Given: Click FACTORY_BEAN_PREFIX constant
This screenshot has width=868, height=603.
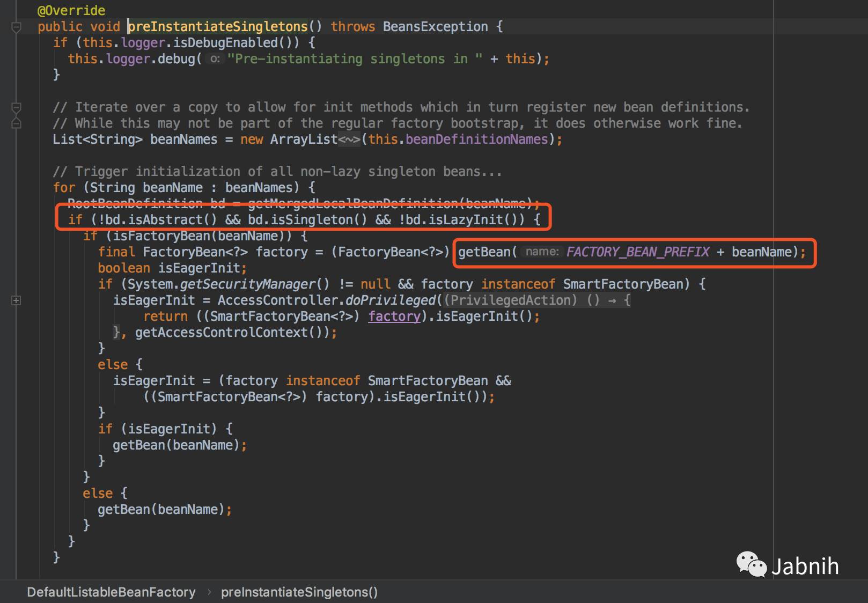Looking at the screenshot, I should [x=637, y=252].
